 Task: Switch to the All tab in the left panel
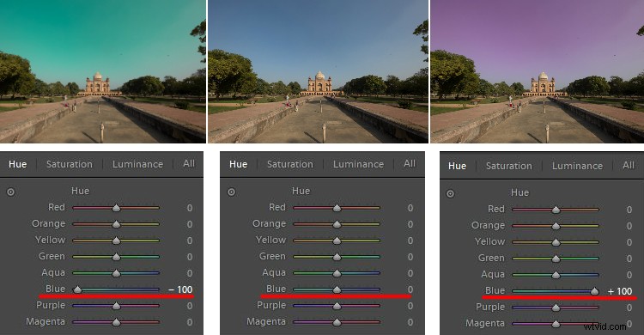point(189,163)
